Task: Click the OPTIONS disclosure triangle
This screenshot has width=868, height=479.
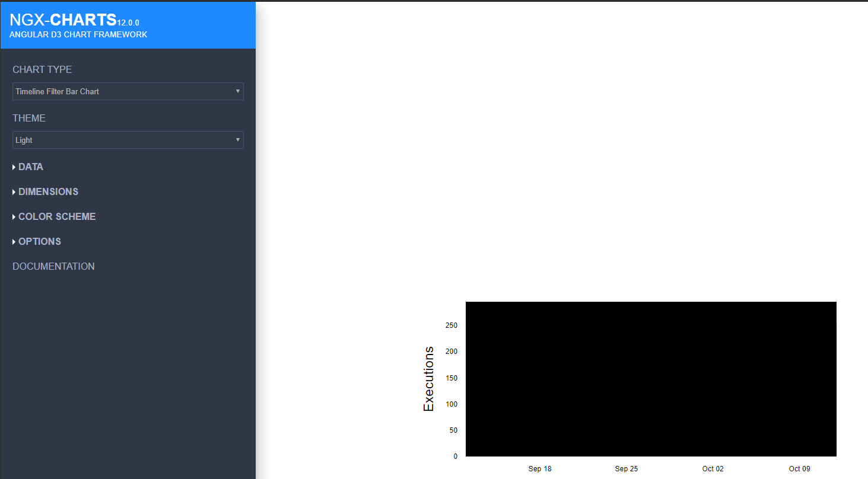Action: (13, 241)
